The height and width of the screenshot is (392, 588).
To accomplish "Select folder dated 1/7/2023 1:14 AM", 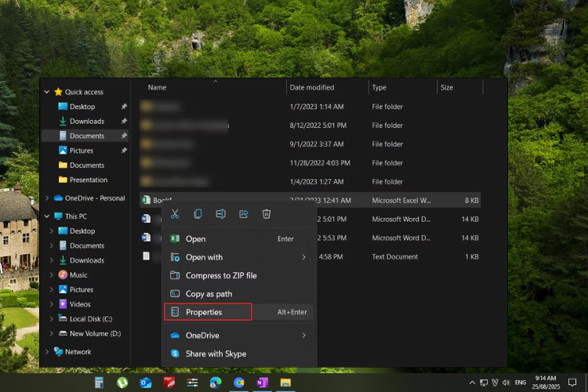I will click(x=310, y=107).
